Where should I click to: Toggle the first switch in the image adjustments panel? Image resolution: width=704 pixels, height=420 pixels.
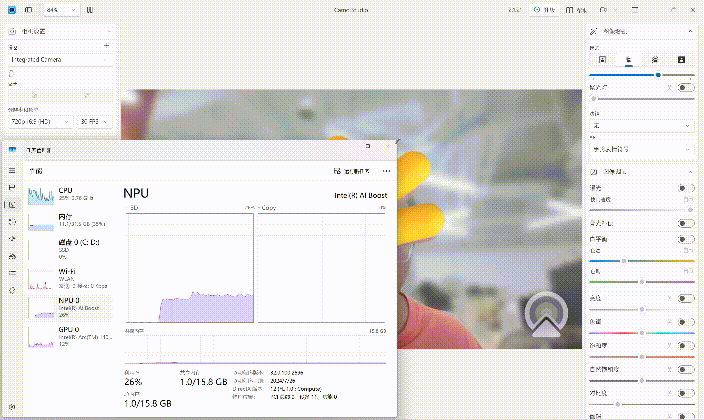point(685,188)
